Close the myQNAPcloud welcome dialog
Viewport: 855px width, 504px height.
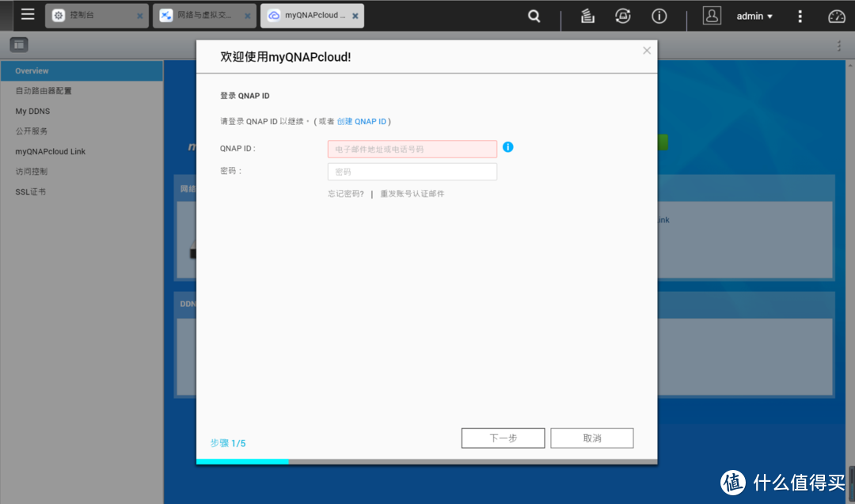[647, 51]
